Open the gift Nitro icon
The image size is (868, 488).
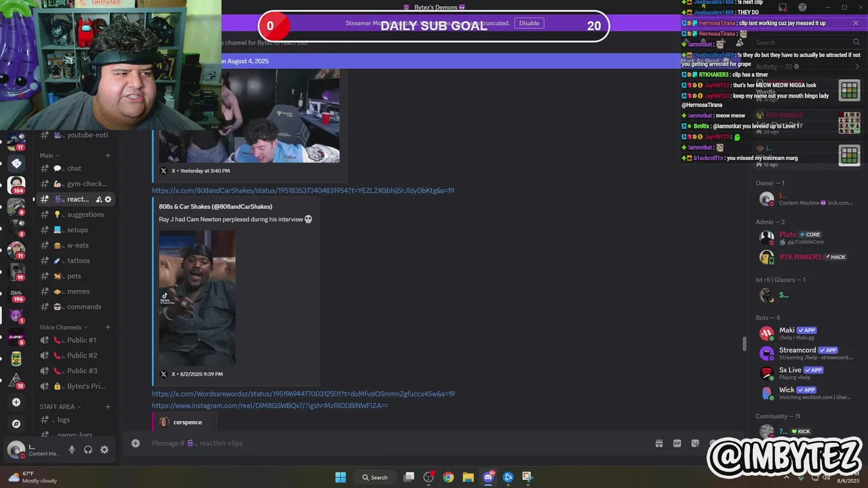point(658,443)
